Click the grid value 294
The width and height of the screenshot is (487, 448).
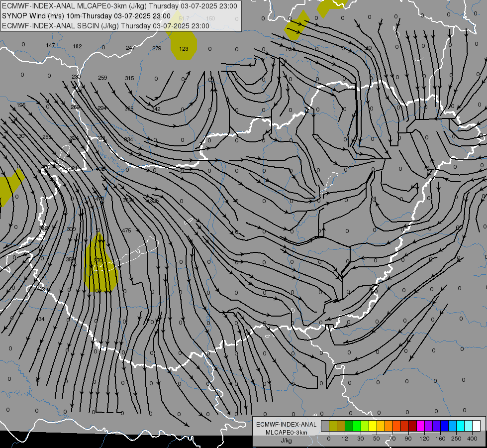tap(102, 108)
